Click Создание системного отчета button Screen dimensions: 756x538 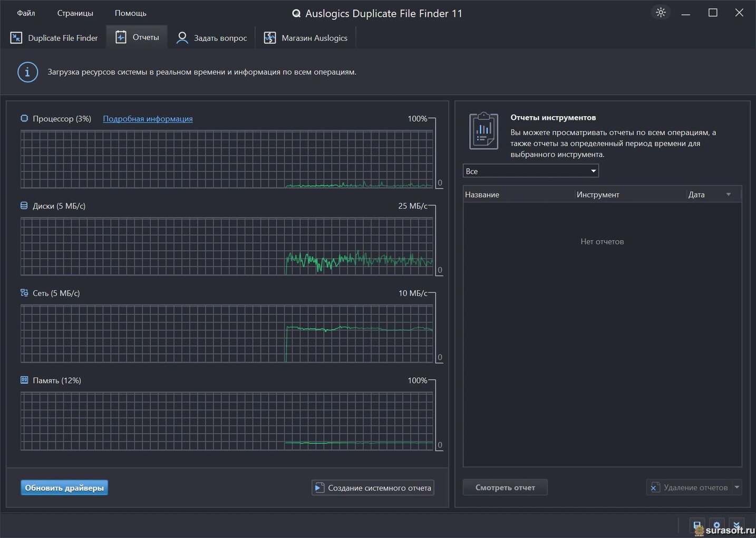click(373, 488)
